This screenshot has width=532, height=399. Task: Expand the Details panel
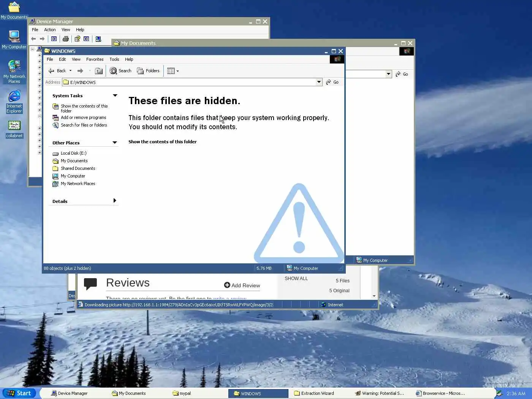point(115,201)
